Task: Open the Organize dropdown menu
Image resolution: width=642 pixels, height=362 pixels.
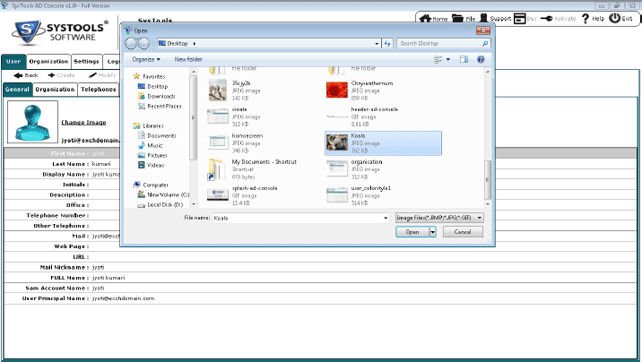Action: tap(146, 59)
